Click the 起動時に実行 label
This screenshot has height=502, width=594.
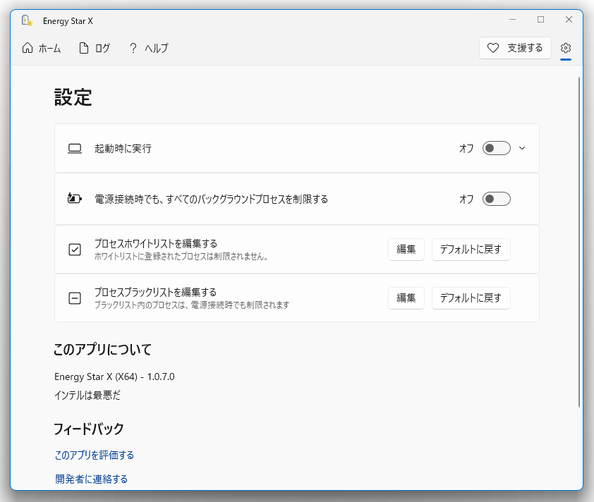[123, 149]
